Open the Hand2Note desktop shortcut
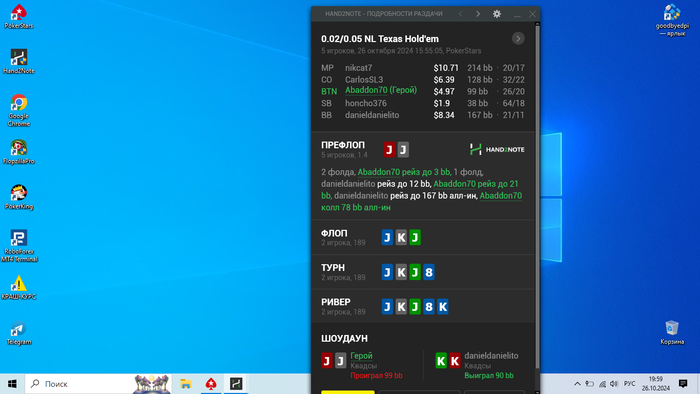The image size is (700, 394). pyautogui.click(x=19, y=62)
